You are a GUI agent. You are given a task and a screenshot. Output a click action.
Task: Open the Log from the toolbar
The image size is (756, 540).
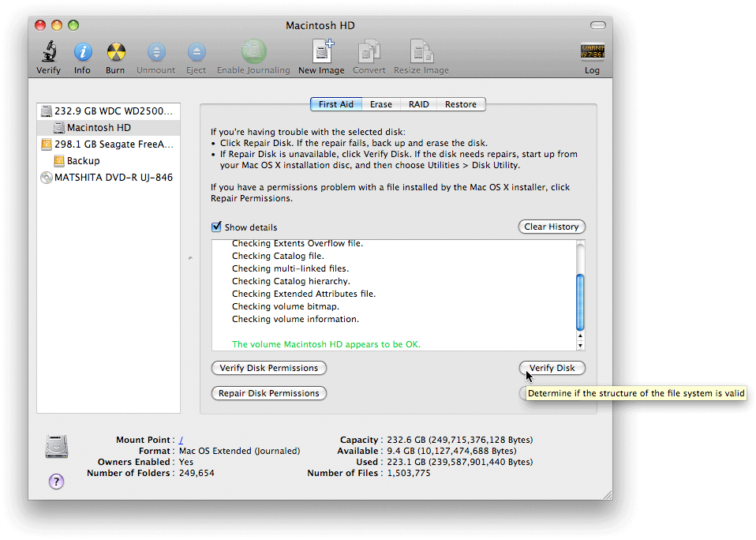(592, 53)
